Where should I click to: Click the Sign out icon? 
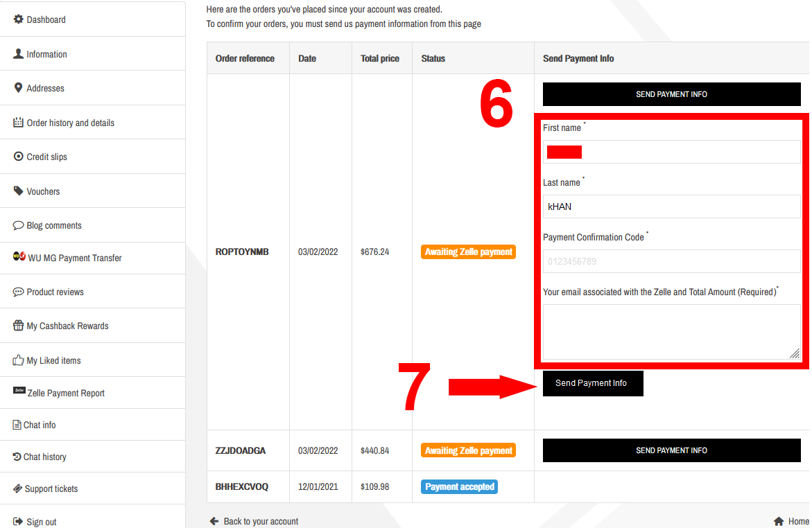19,522
